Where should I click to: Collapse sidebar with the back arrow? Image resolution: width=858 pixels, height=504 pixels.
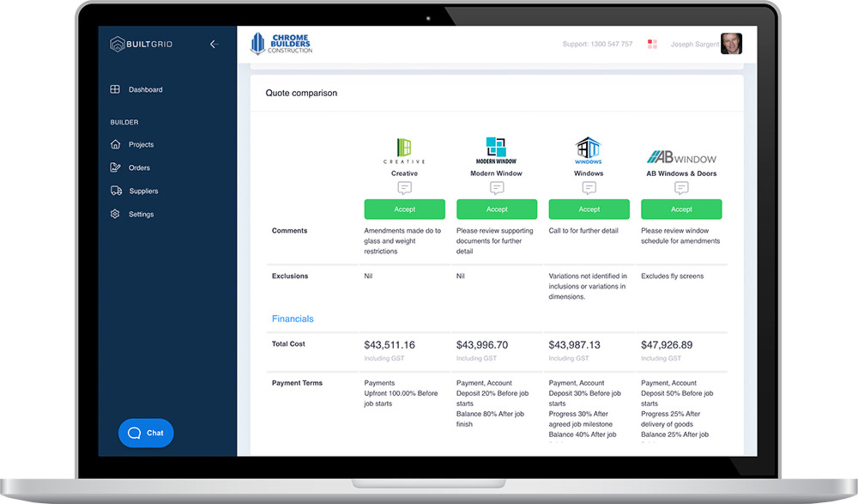214,44
